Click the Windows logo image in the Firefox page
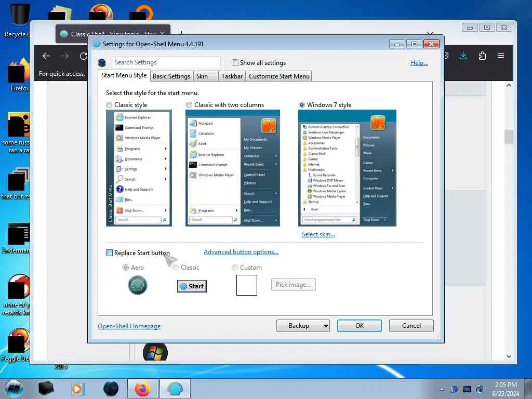This screenshot has width=532, height=399. point(155,352)
